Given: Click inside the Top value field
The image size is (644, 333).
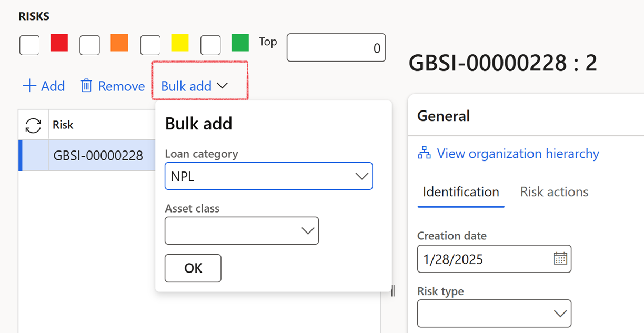Looking at the screenshot, I should pyautogui.click(x=336, y=47).
